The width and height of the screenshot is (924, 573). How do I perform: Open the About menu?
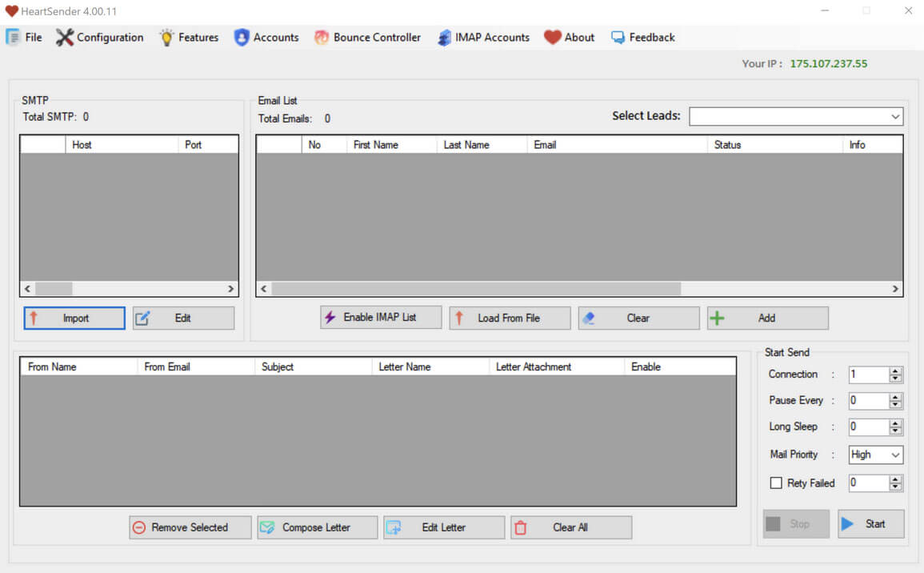coord(570,37)
